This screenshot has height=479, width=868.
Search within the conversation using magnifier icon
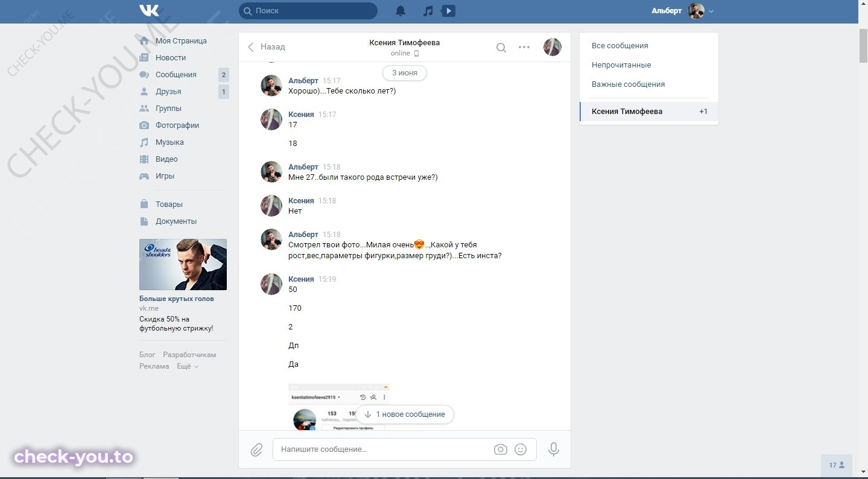501,48
